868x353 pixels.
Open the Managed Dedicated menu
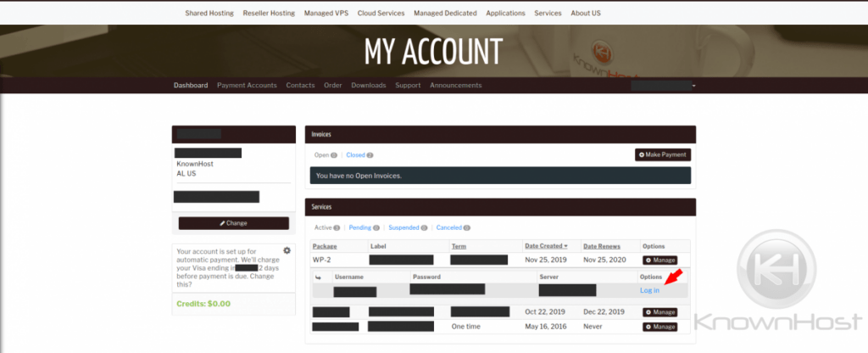[445, 13]
